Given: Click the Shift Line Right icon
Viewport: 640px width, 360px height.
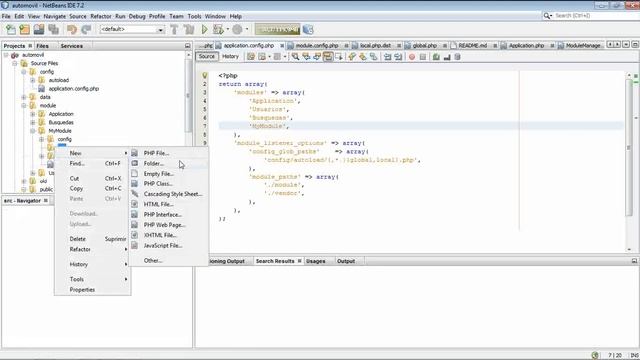Looking at the screenshot, I should click(x=398, y=57).
